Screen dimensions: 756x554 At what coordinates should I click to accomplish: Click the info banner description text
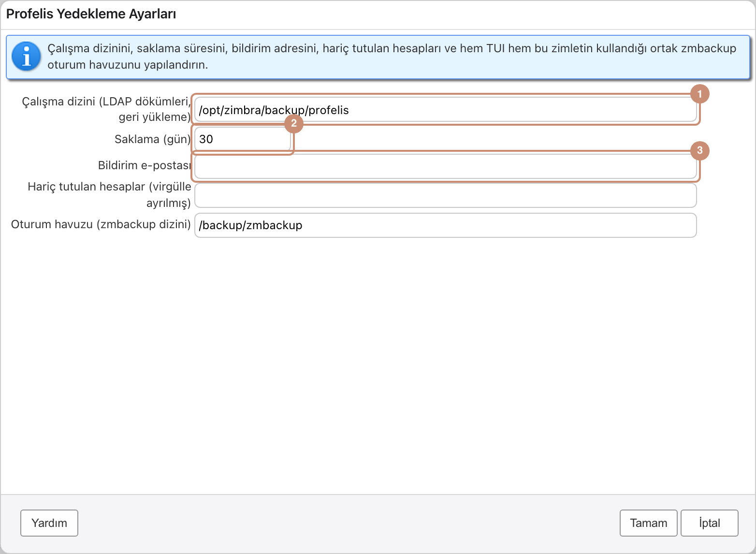tap(392, 57)
